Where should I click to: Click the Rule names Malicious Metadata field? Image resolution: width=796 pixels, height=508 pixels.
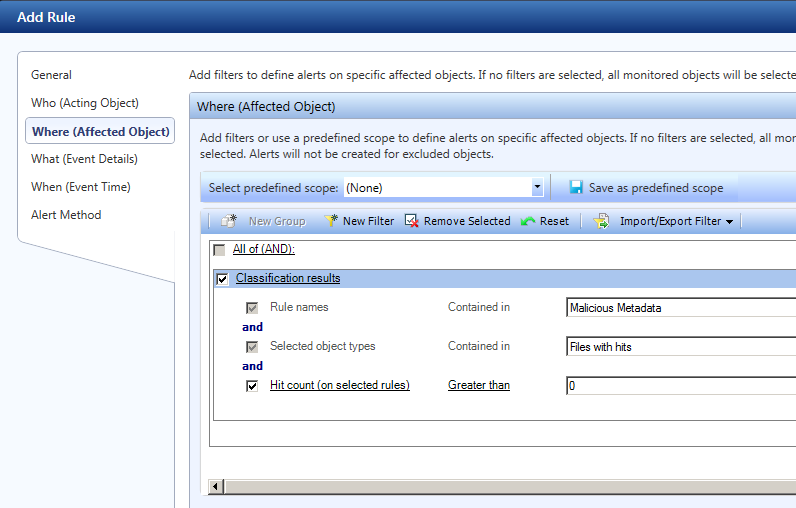pos(680,308)
